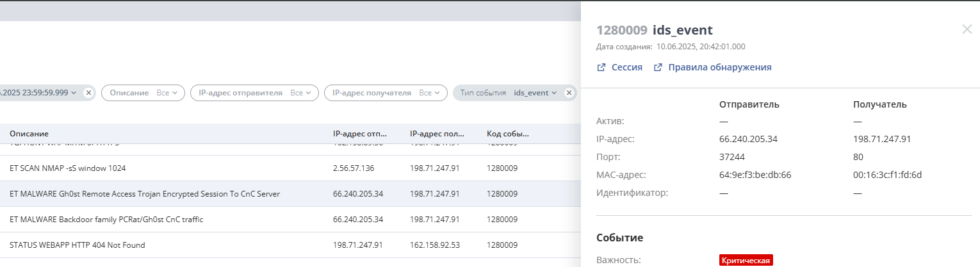This screenshot has height=267, width=980.
Task: Click the IP-адрес отп... column header
Action: click(359, 134)
